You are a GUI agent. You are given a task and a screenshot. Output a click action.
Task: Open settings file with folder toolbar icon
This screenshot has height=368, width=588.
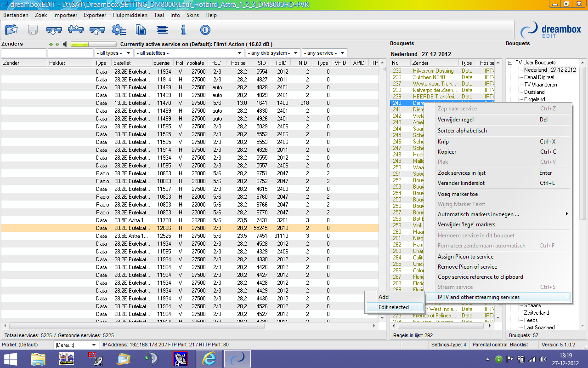coord(11,30)
